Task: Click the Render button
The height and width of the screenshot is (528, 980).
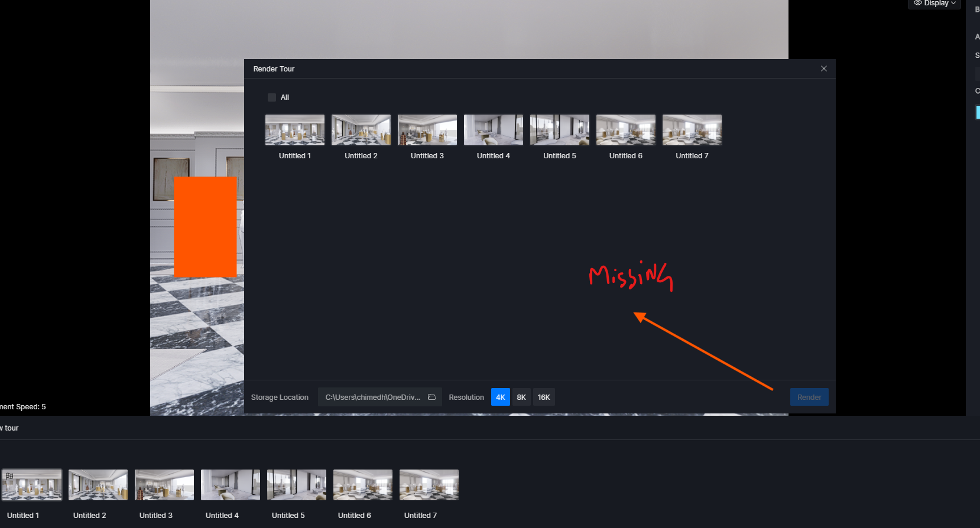Action: click(809, 397)
